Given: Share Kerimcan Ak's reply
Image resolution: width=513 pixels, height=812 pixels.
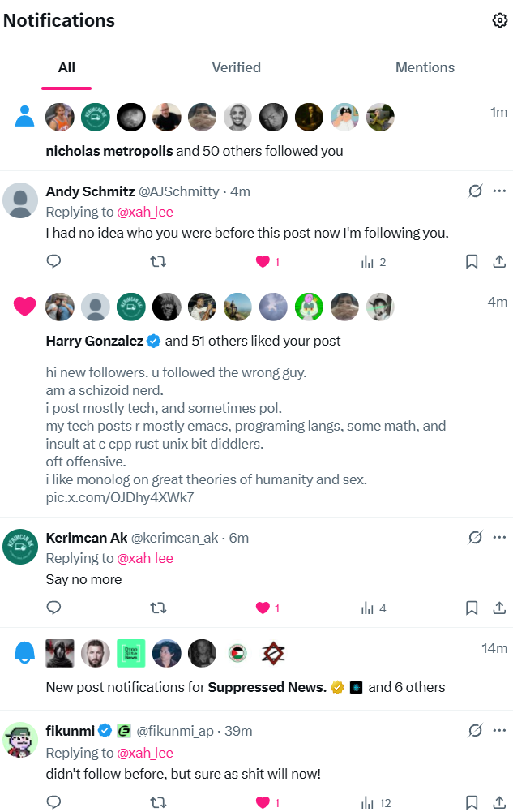Looking at the screenshot, I should point(499,608).
